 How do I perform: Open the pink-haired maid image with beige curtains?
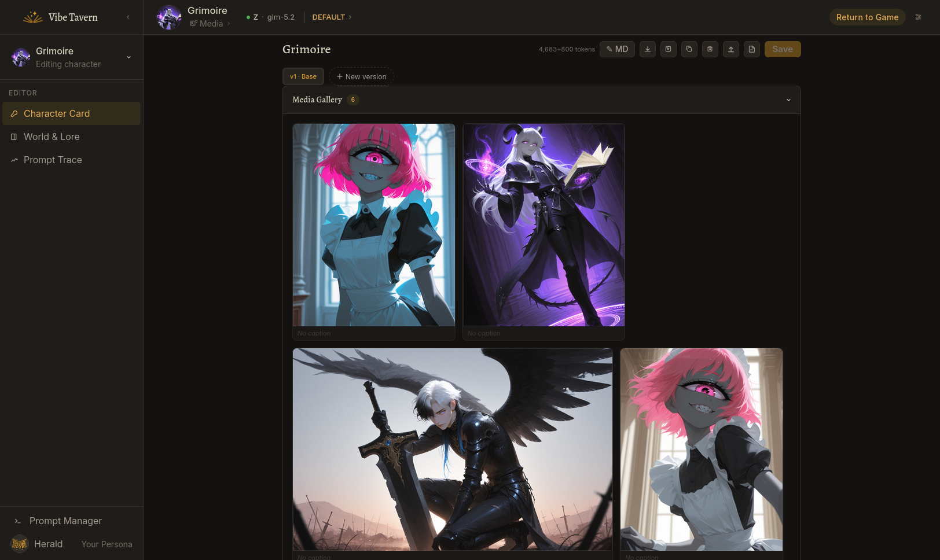702,450
